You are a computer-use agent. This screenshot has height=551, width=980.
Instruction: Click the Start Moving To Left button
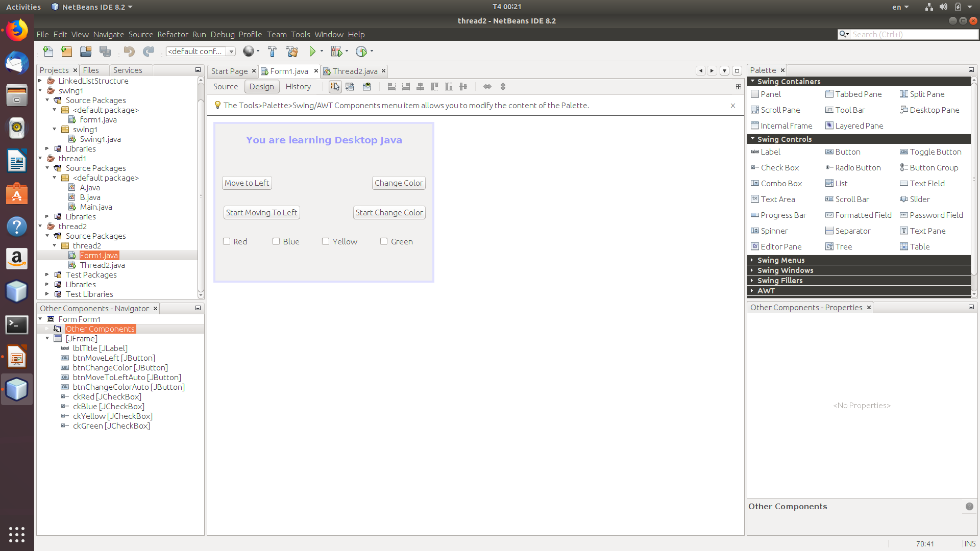click(x=261, y=213)
